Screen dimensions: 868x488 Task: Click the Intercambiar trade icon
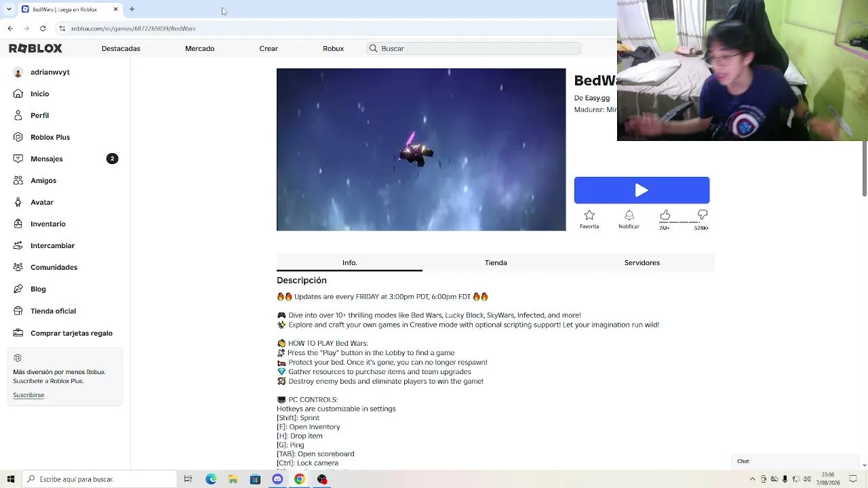[18, 245]
